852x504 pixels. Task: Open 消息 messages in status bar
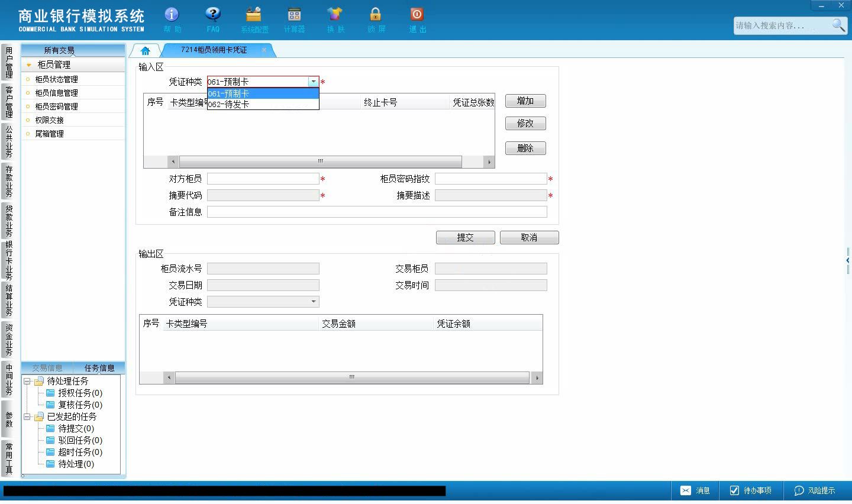(x=695, y=490)
